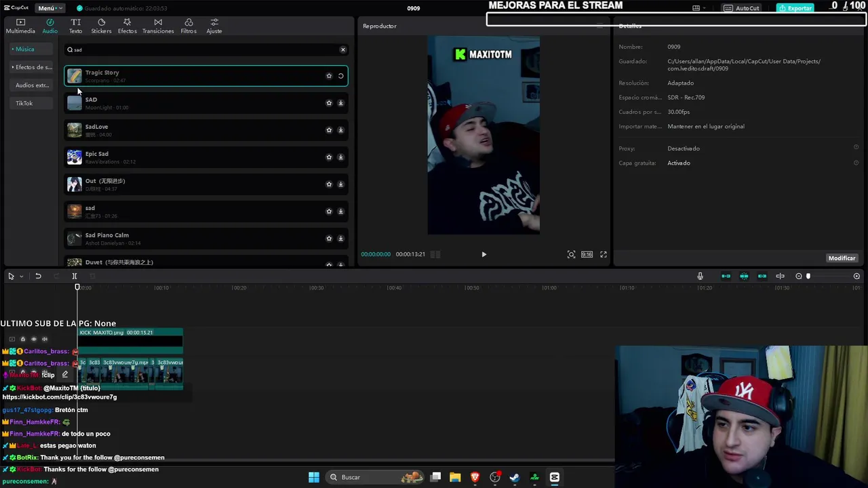Favorite the SadLove track
868x488 pixels.
click(329, 130)
